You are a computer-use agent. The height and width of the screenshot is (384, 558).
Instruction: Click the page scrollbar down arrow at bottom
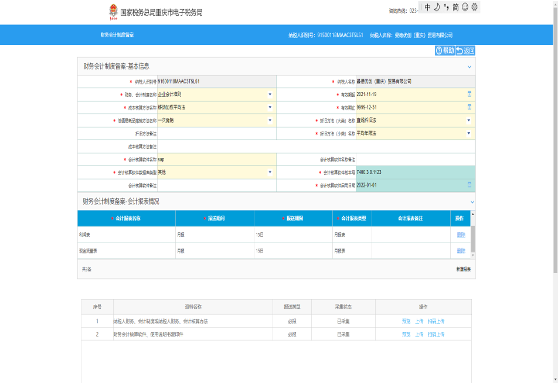tap(555, 380)
